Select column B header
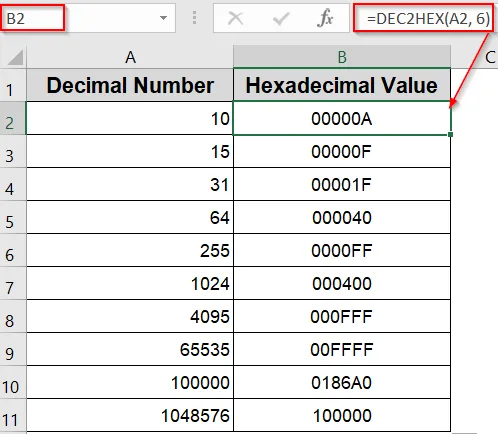Image resolution: width=498 pixels, height=434 pixels. pyautogui.click(x=342, y=57)
